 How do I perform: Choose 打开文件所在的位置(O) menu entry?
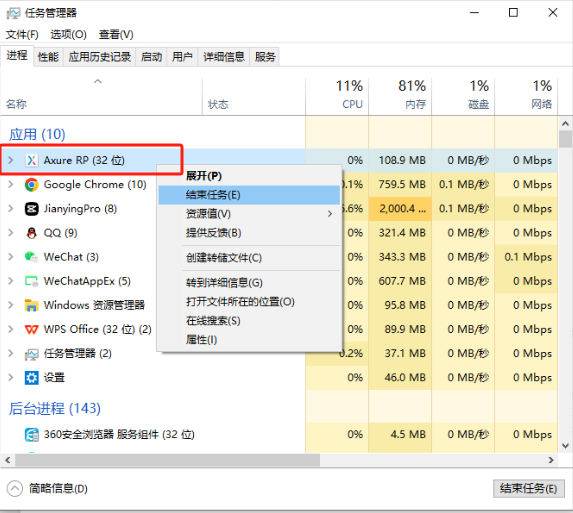pyautogui.click(x=250, y=302)
